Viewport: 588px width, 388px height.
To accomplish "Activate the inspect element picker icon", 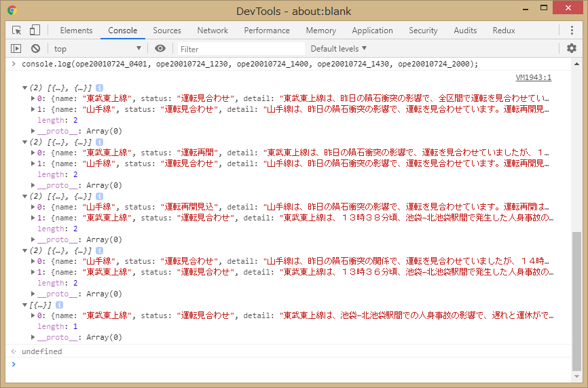I will 17,31.
